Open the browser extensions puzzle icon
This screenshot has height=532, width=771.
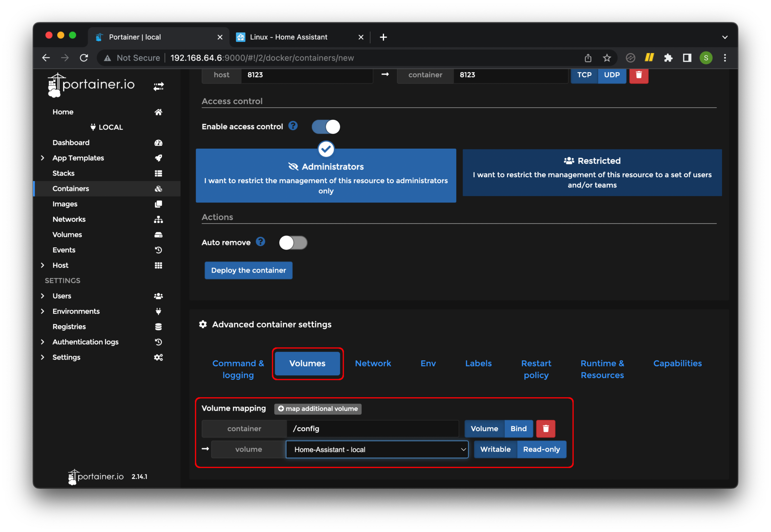point(668,58)
